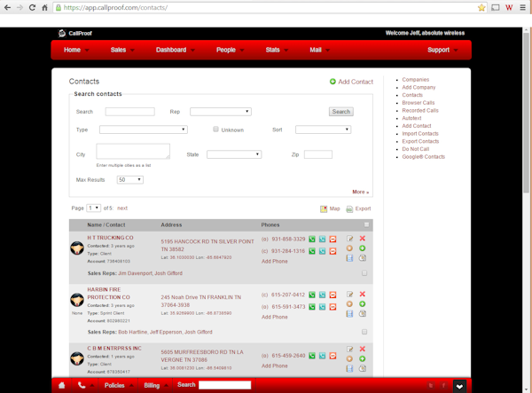This screenshot has height=393, width=532.
Task: Open the Support menu
Action: (x=442, y=50)
